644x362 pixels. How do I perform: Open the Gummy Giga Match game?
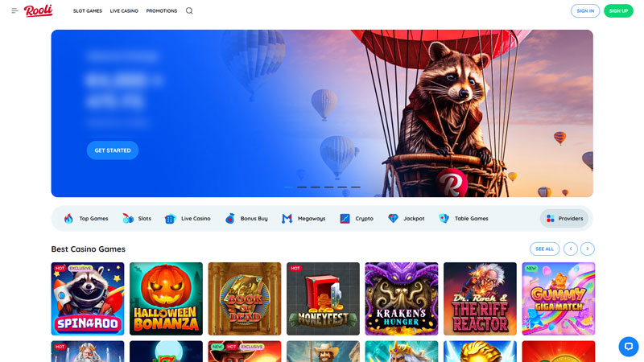click(558, 298)
